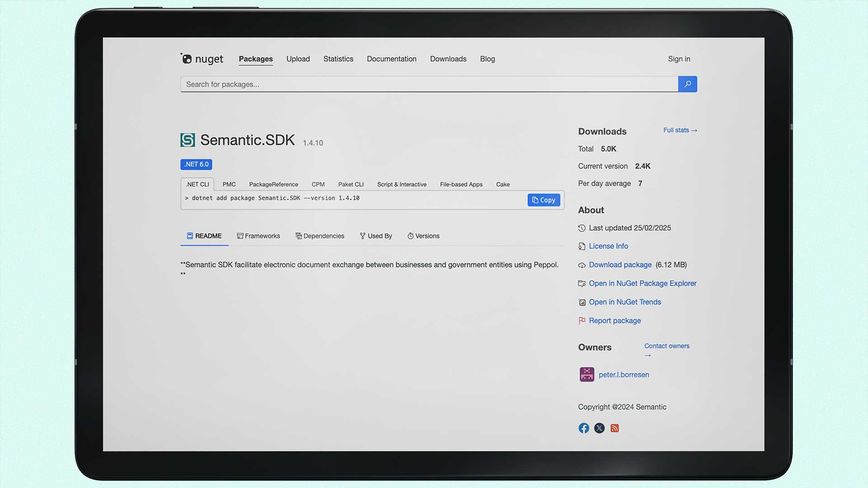Open the RSS feed icon
The image size is (868, 488).
614,428
